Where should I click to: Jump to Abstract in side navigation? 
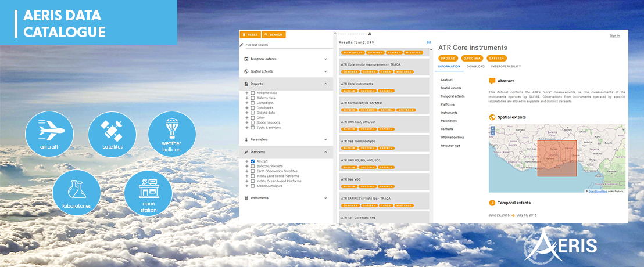pos(446,80)
